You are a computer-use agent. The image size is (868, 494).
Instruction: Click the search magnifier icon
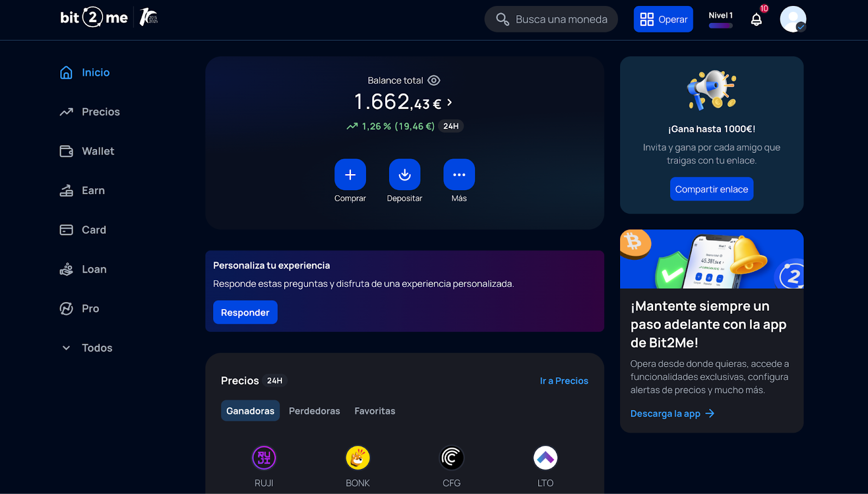coord(502,20)
